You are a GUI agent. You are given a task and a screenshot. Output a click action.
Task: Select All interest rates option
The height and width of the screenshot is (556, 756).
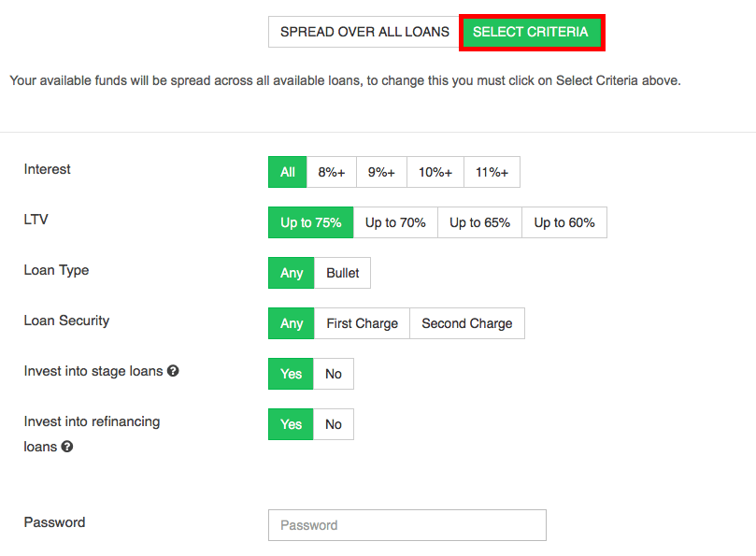(288, 172)
